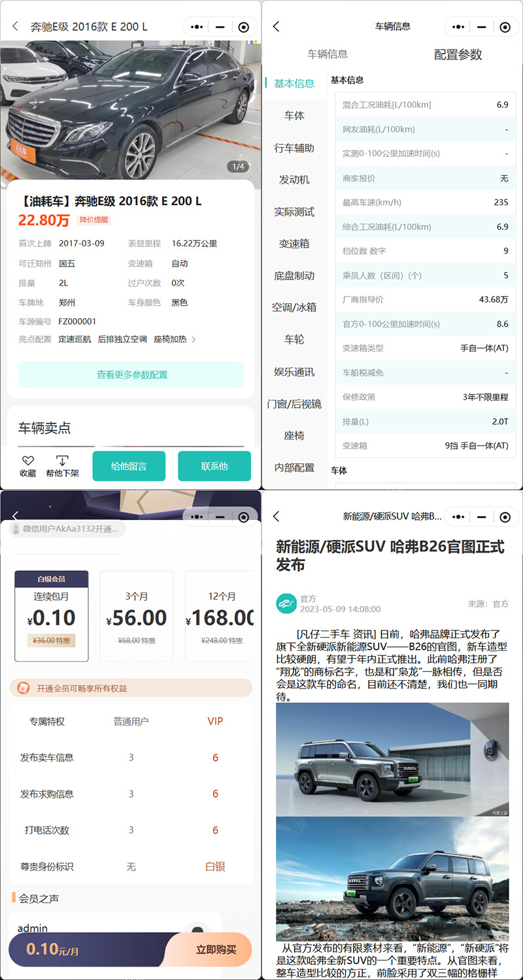Screen dimensions: 523x980
Task: Select 变速箱 in the sidebar
Action: click(x=294, y=244)
